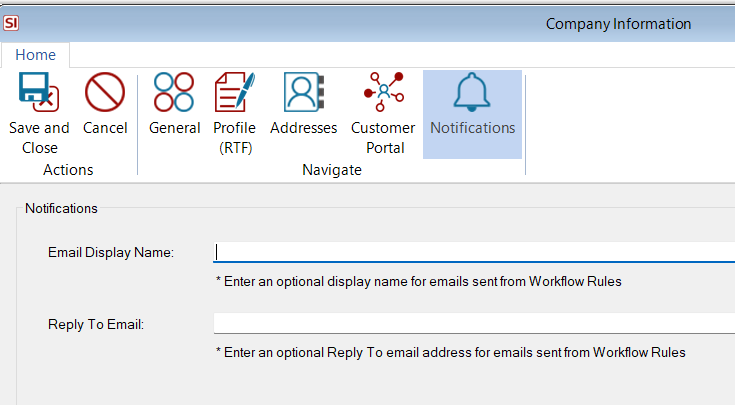
Task: Switch to the Home ribbon tab
Action: click(x=36, y=55)
